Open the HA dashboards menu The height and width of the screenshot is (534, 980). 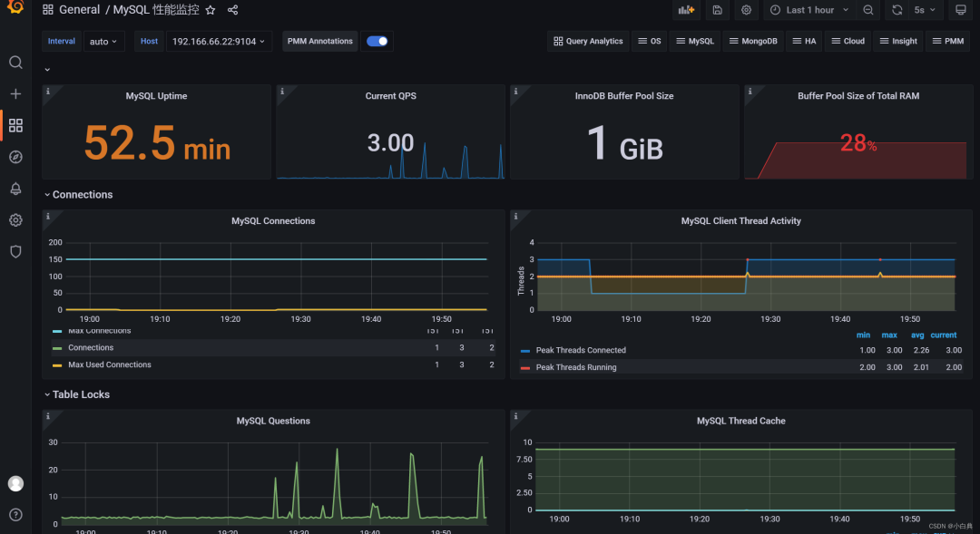[804, 41]
